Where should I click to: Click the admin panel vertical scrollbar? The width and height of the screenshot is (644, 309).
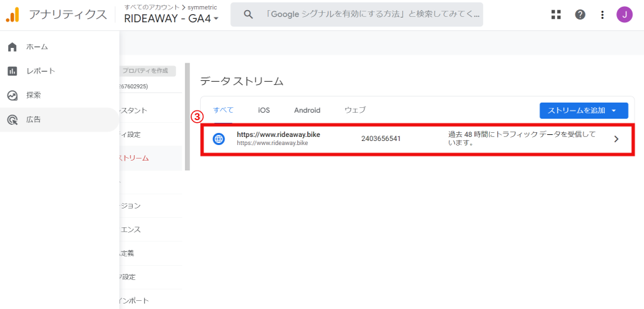click(188, 117)
